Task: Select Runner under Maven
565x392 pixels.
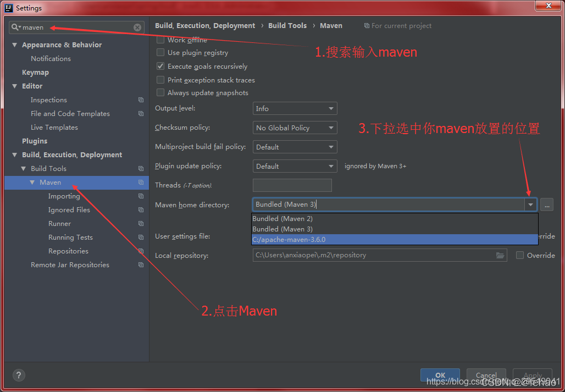Action: tap(60, 223)
